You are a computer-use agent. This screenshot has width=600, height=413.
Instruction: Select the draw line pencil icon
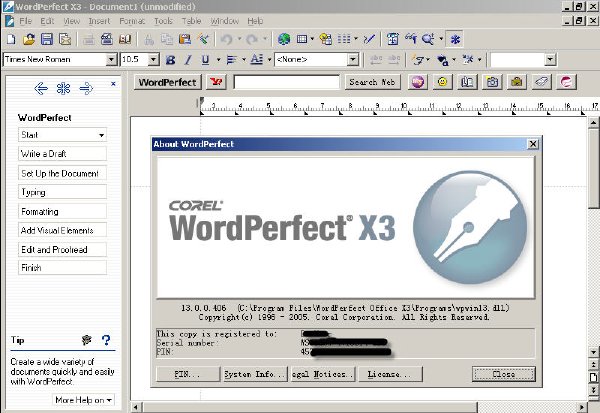click(x=369, y=39)
